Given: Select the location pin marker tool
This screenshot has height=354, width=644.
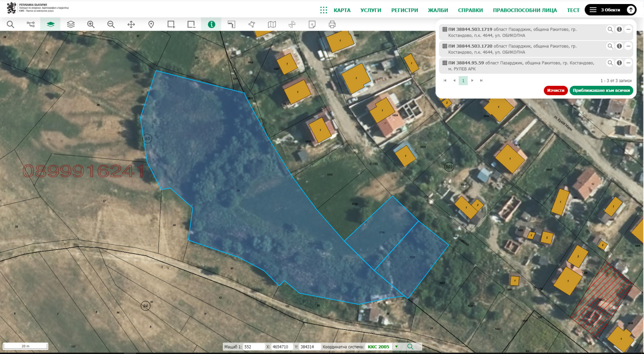Looking at the screenshot, I should tap(151, 25).
